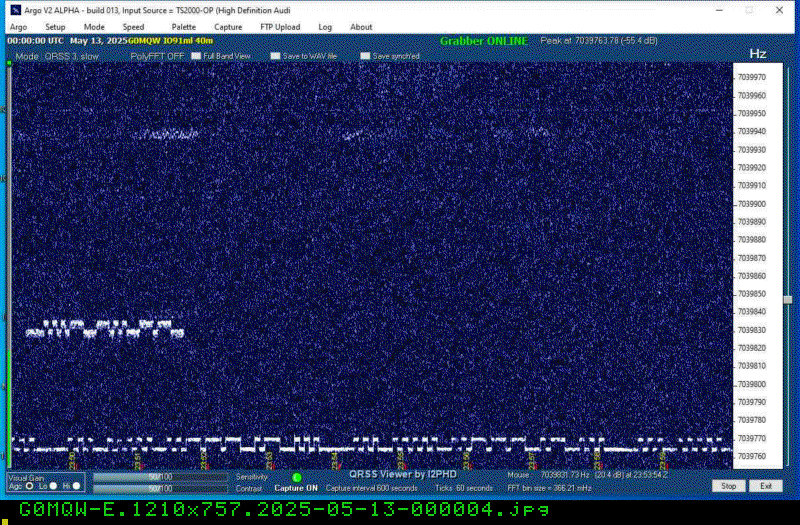Open the Setup menu
The image size is (800, 525).
tap(55, 27)
